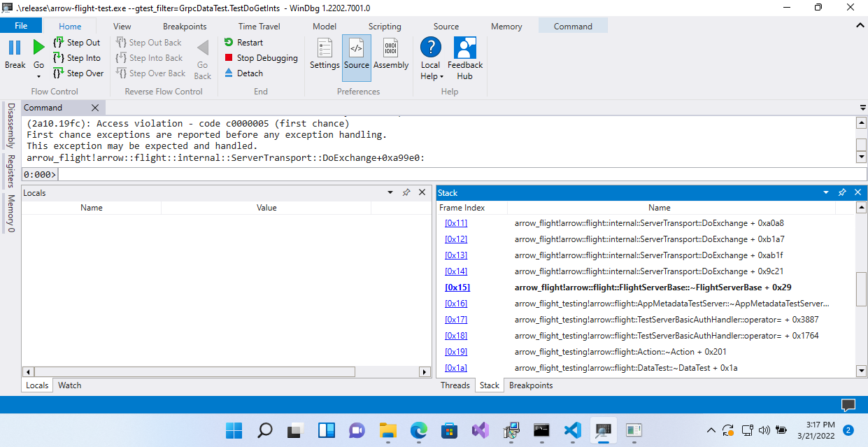Open Command pane tab list dropdown

(x=862, y=108)
